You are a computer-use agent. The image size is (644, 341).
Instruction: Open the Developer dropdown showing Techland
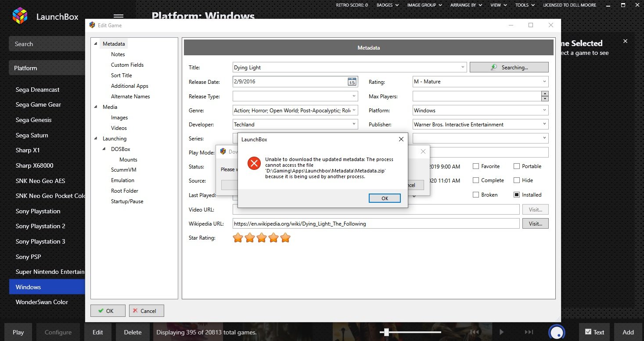[x=354, y=124]
